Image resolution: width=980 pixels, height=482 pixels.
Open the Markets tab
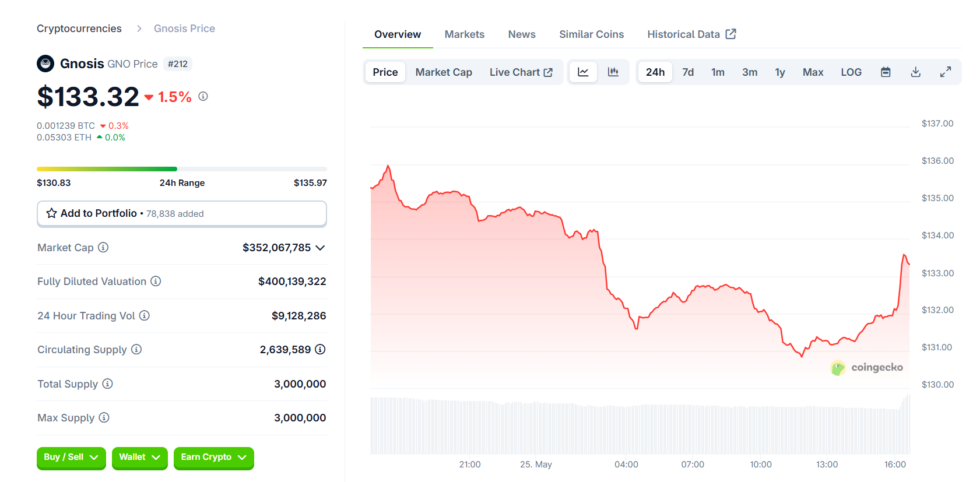point(465,34)
